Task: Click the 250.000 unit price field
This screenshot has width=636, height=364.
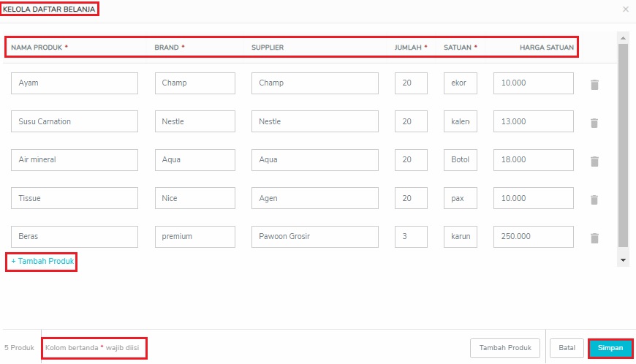Action: pyautogui.click(x=534, y=236)
